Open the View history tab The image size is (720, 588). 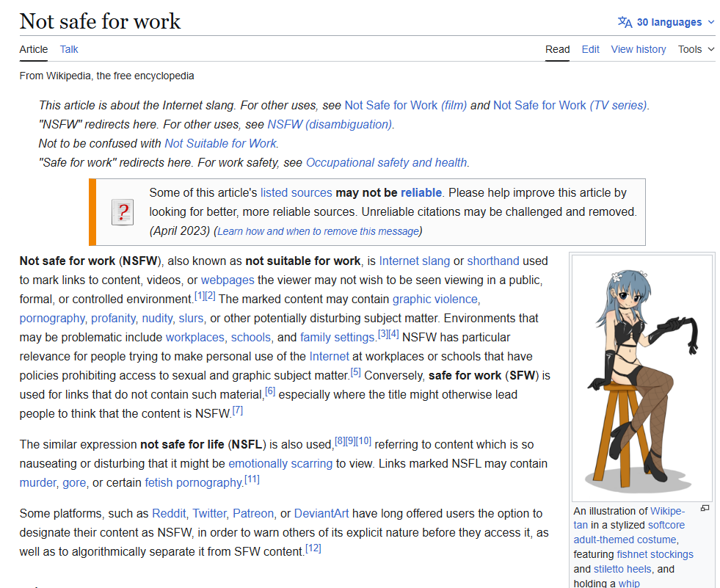tap(639, 49)
